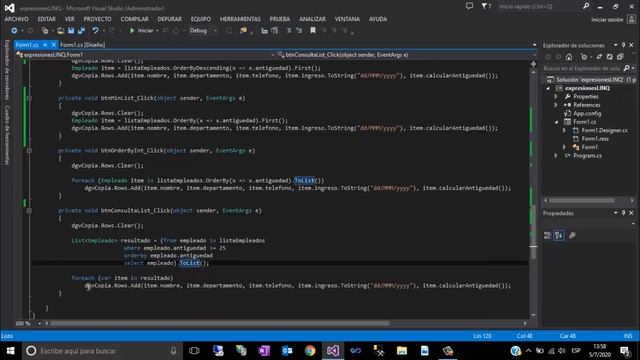Click the Inicio rápido search box
Viewport: 640px width, 360px height.
(539, 7)
